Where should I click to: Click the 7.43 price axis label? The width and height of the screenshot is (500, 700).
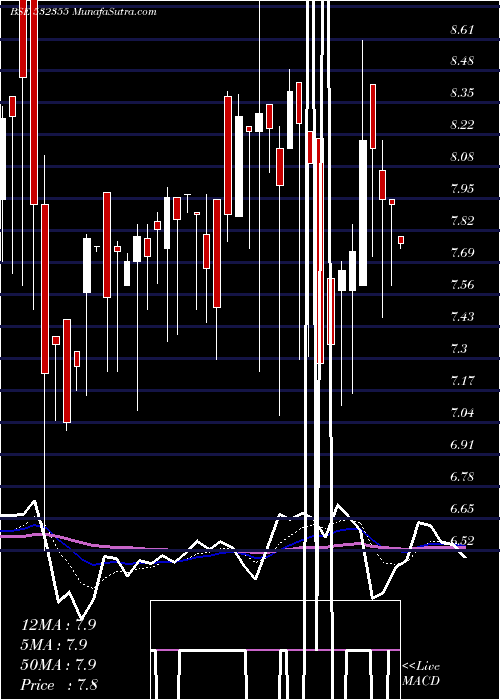(462, 317)
